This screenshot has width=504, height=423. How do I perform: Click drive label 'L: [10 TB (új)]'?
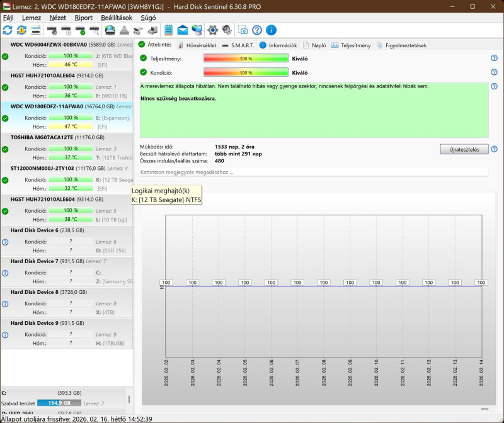click(112, 220)
